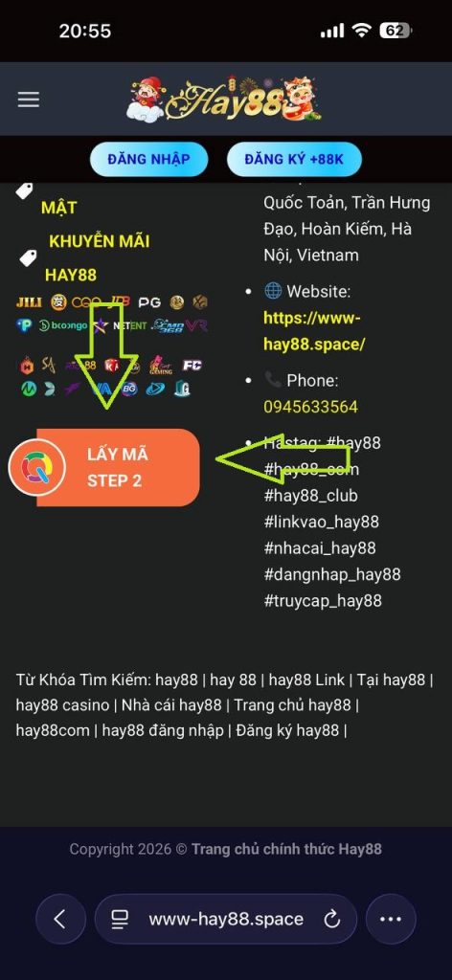Image resolution: width=452 pixels, height=980 pixels.
Task: Open the hamburger menu
Action: pos(28,100)
